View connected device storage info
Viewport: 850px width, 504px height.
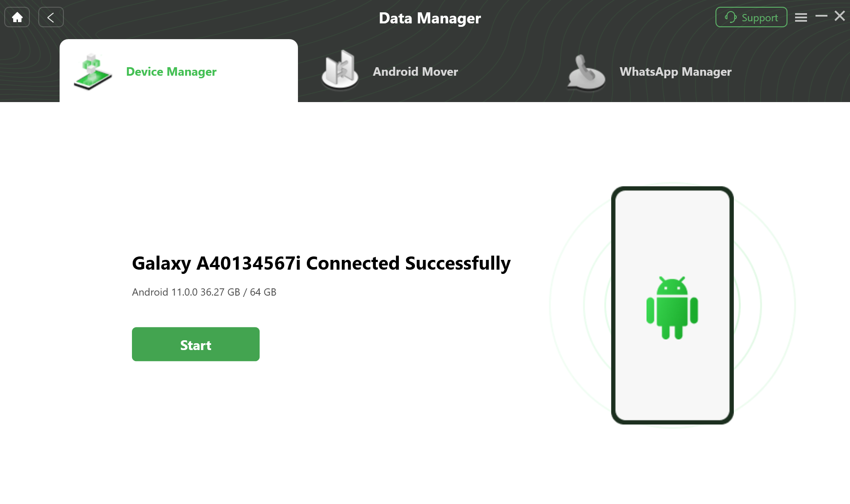204,292
